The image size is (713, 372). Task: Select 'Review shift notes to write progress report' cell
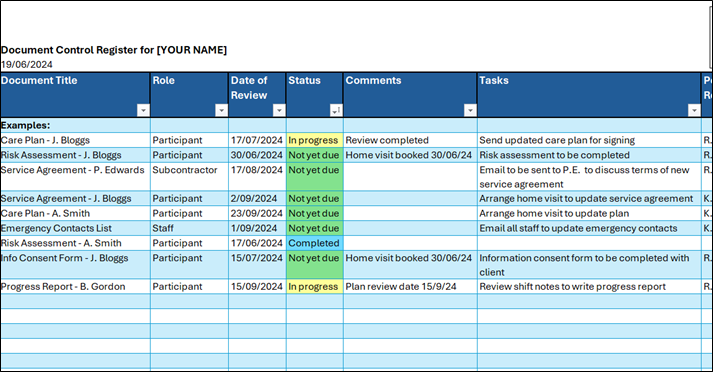coord(589,287)
